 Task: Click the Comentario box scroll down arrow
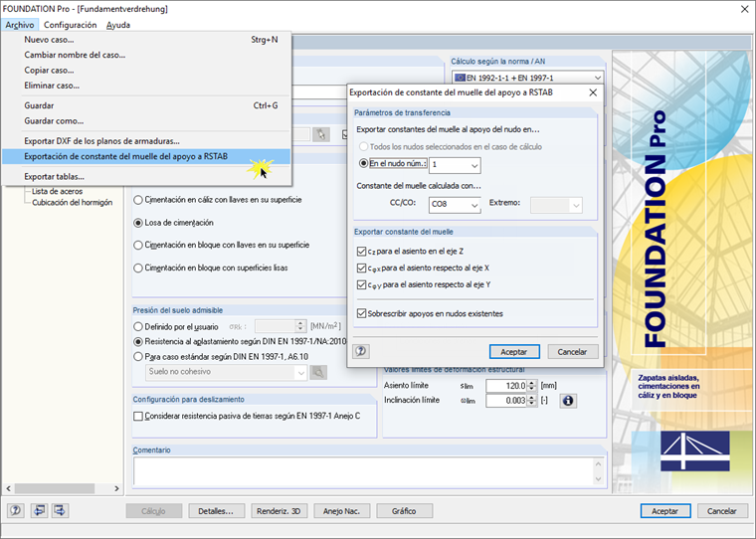pos(599,478)
